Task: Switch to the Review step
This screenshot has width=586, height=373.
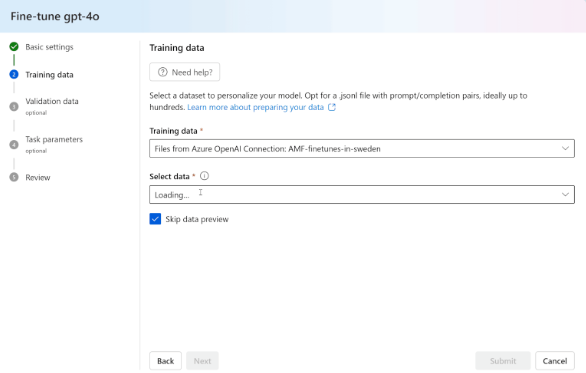Action: pyautogui.click(x=38, y=178)
